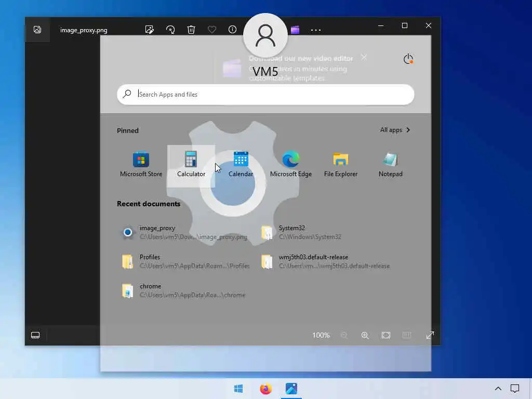Open recent folder Profiles
Viewport: 532px width, 399px height.
(185, 262)
